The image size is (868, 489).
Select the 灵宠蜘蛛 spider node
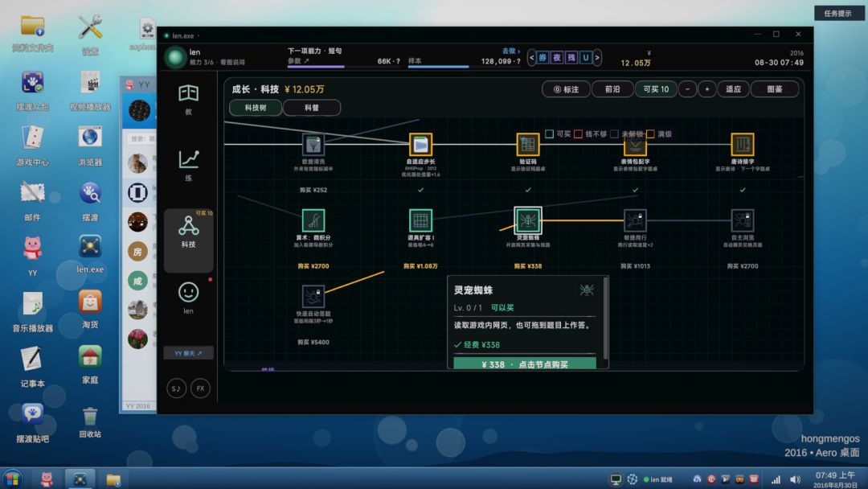pyautogui.click(x=527, y=220)
